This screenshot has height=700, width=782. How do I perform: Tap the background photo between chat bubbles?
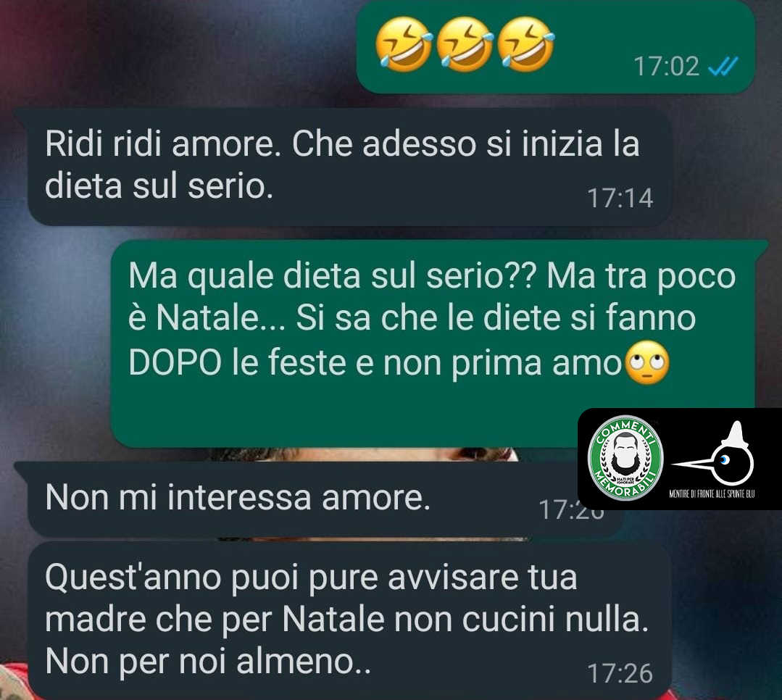coord(364,454)
